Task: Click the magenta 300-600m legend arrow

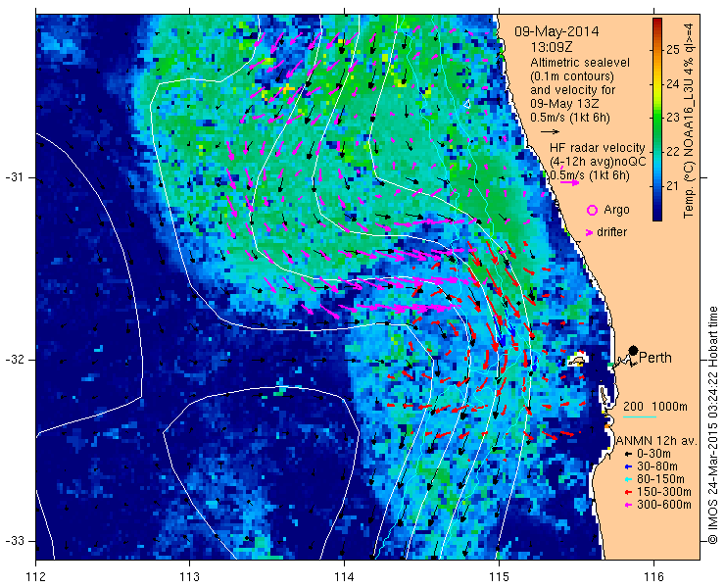Action: click(x=628, y=505)
